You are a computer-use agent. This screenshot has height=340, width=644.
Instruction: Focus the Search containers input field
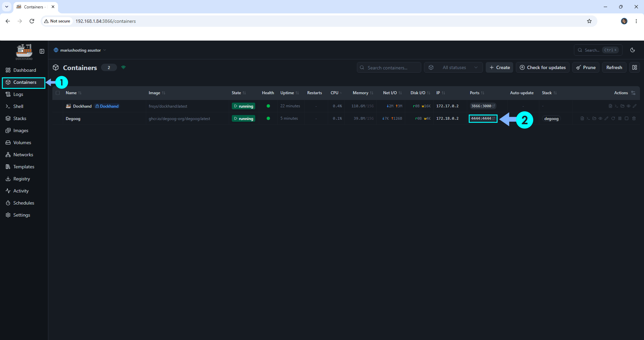(389, 67)
